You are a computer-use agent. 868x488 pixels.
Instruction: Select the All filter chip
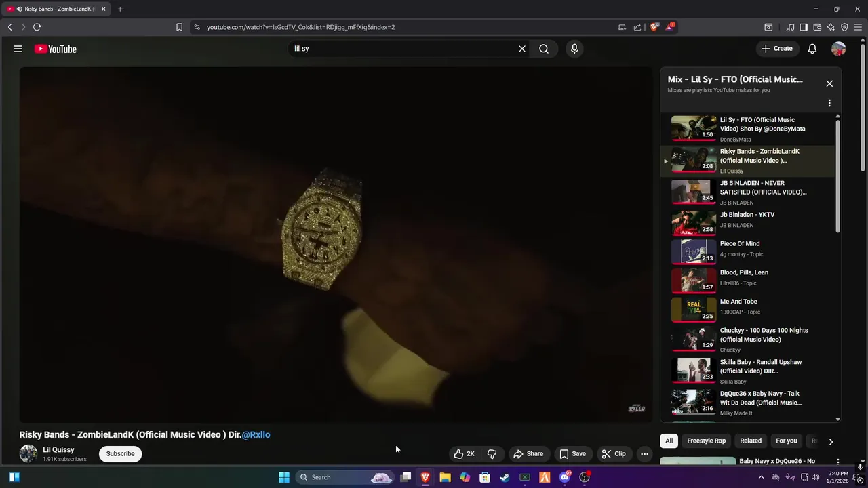[669, 441]
